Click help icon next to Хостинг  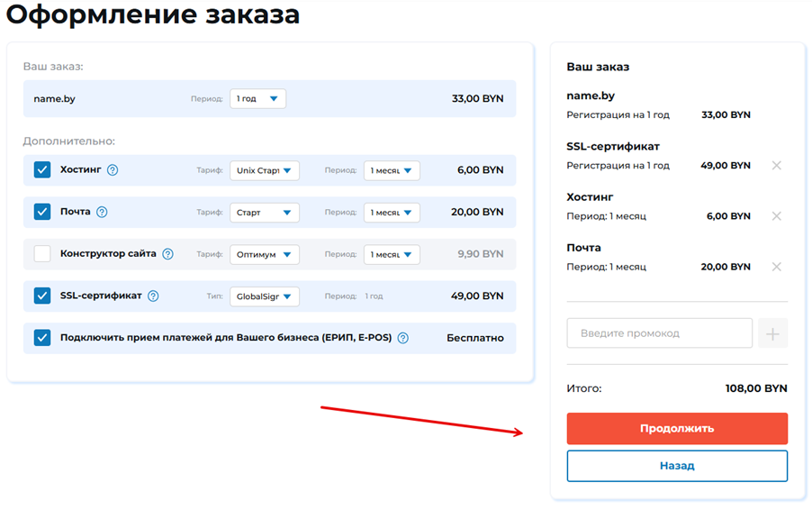113,170
